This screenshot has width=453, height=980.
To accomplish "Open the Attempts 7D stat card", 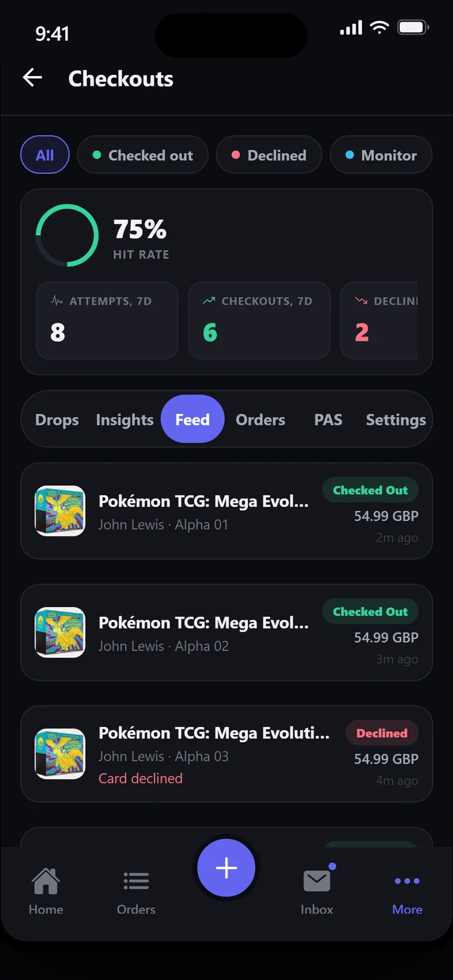I will point(107,320).
